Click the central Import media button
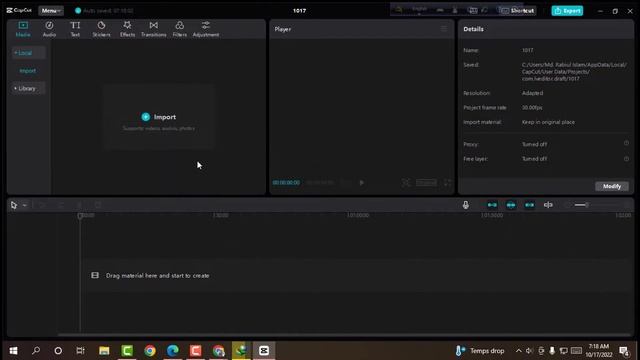This screenshot has height=360, width=640. [159, 117]
